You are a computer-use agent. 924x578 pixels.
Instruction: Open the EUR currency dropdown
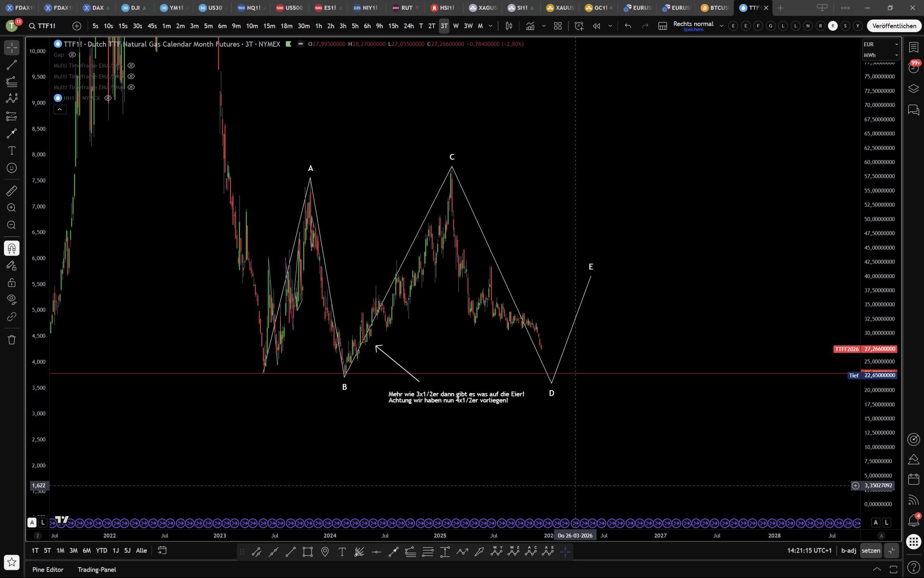click(x=880, y=44)
